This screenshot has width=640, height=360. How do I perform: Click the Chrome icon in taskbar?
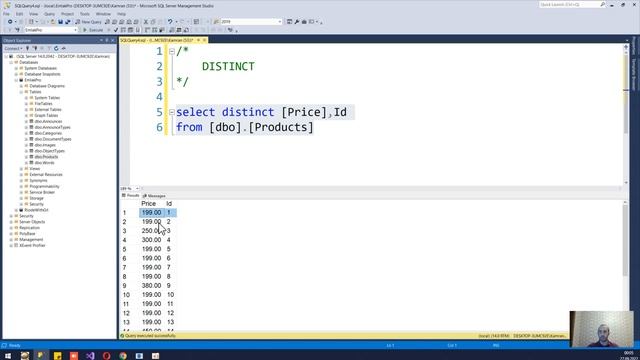pyautogui.click(x=123, y=356)
